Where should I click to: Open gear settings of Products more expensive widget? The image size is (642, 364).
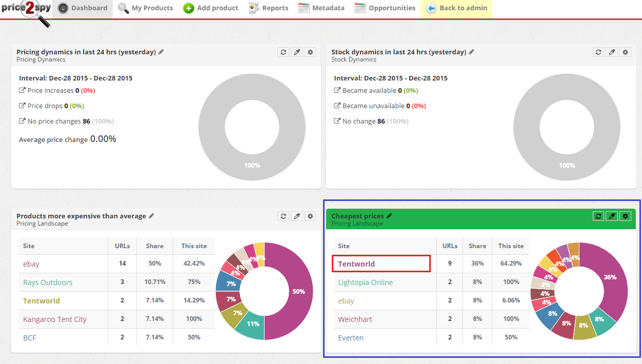pyautogui.click(x=310, y=216)
